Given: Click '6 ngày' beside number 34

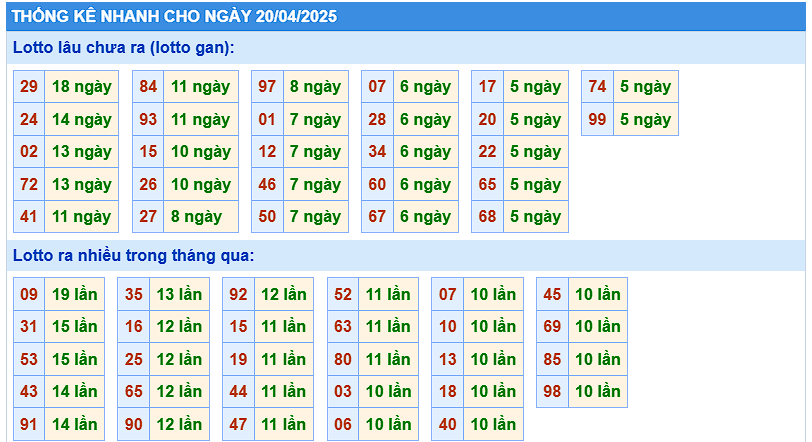Looking at the screenshot, I should (x=426, y=152).
